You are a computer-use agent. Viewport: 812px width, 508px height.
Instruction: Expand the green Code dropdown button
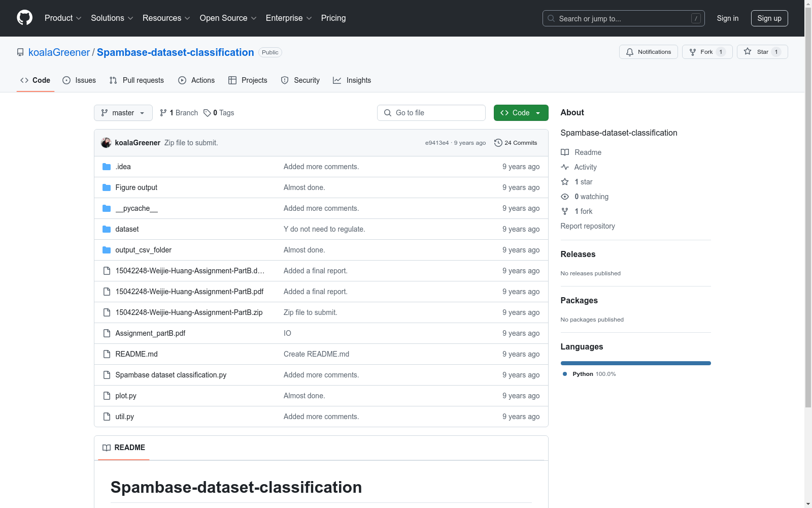pos(521,113)
